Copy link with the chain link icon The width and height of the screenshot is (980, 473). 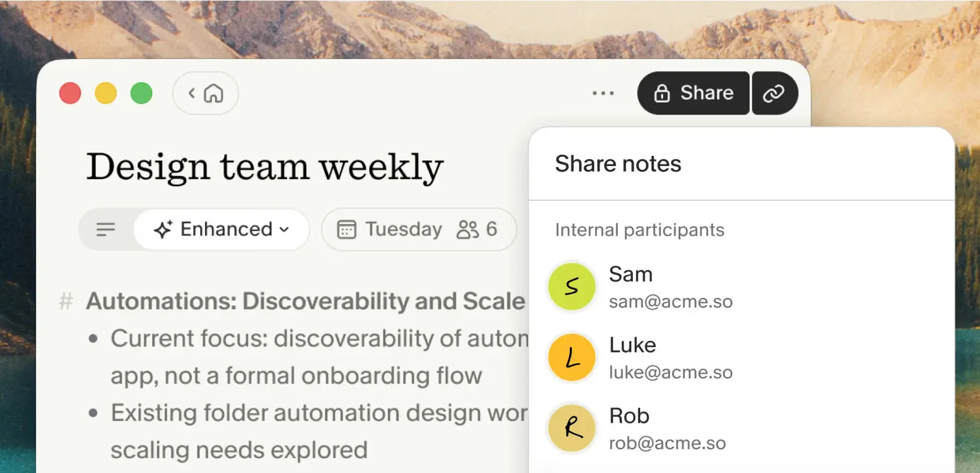774,93
